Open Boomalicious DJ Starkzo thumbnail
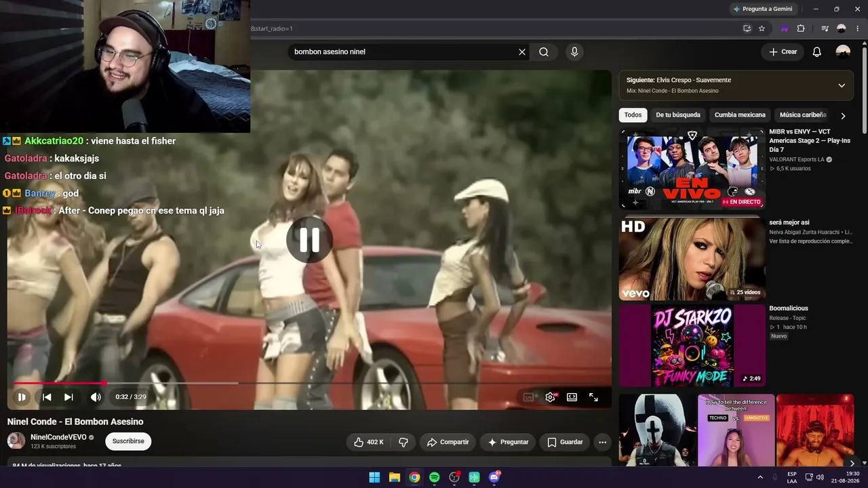This screenshot has width=868, height=488. tap(692, 346)
